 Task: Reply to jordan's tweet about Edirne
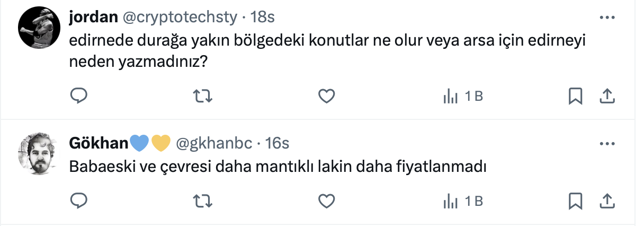pyautogui.click(x=79, y=96)
